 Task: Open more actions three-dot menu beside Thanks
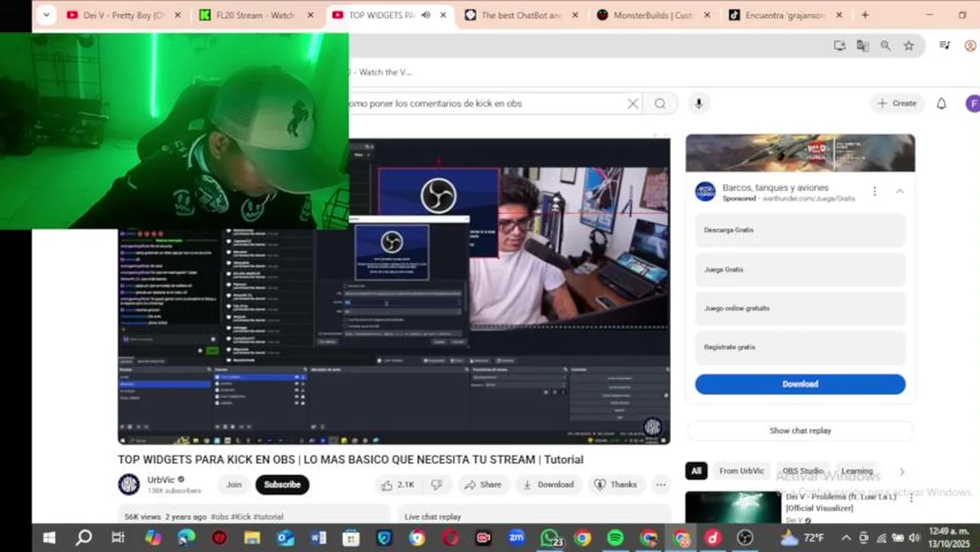tap(661, 485)
